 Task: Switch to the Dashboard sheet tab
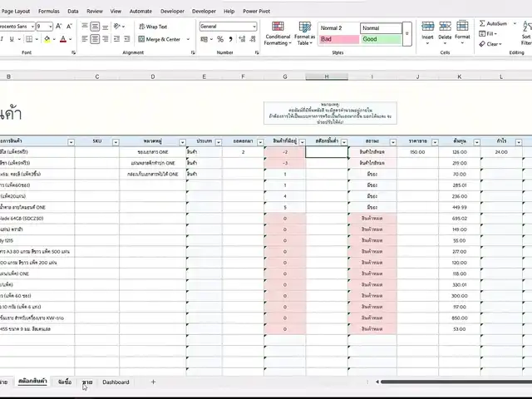pos(116,382)
